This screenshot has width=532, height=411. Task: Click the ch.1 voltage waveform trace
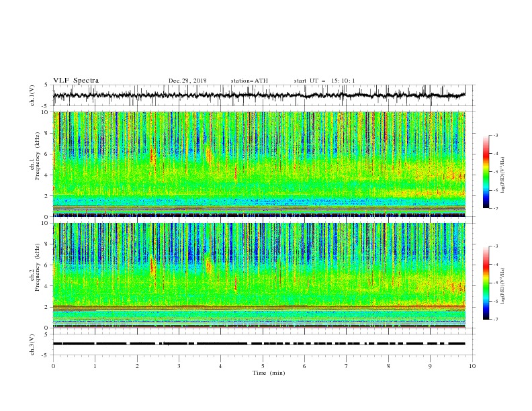coord(259,95)
